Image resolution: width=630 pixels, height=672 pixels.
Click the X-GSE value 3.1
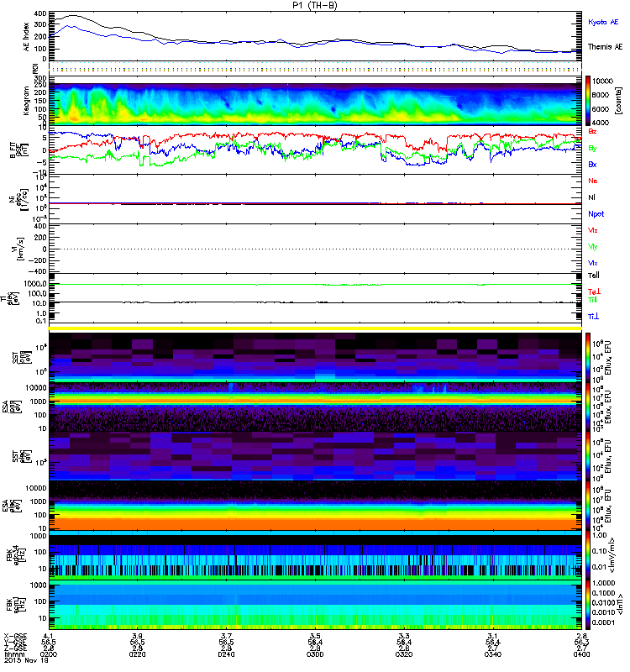point(493,636)
